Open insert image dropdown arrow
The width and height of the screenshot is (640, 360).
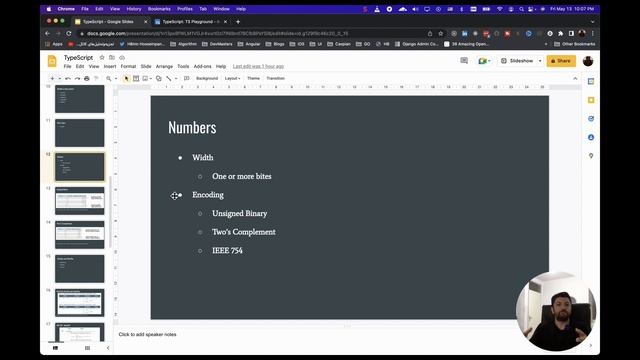pos(151,78)
